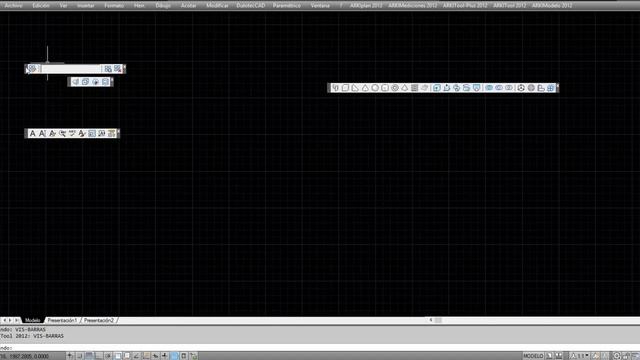Toggle Ortho Mode in status bar
The image size is (640, 360).
tap(98, 356)
